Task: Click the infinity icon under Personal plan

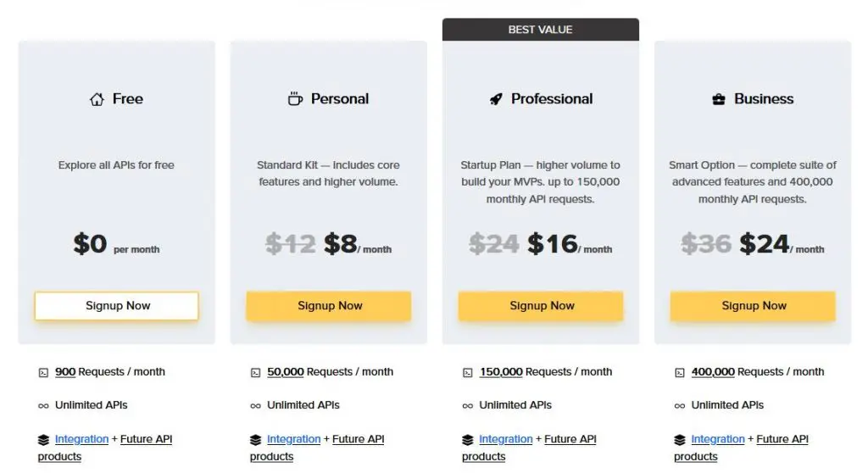Action: coord(255,406)
